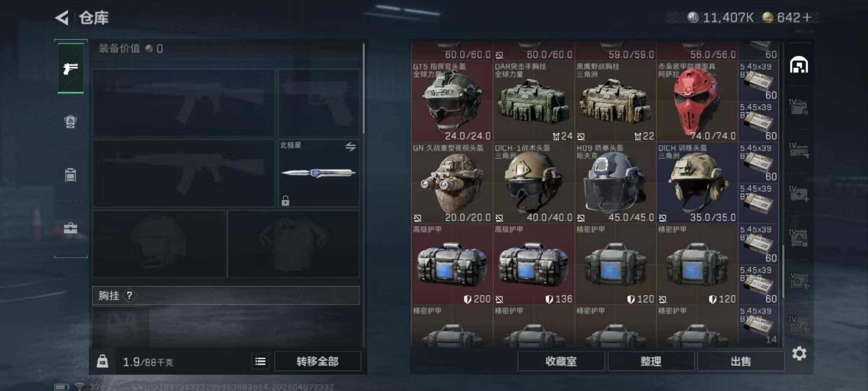Screen dimensions: 868x391
Task: Open the backpack tab in left sidebar
Action: pyautogui.click(x=71, y=122)
